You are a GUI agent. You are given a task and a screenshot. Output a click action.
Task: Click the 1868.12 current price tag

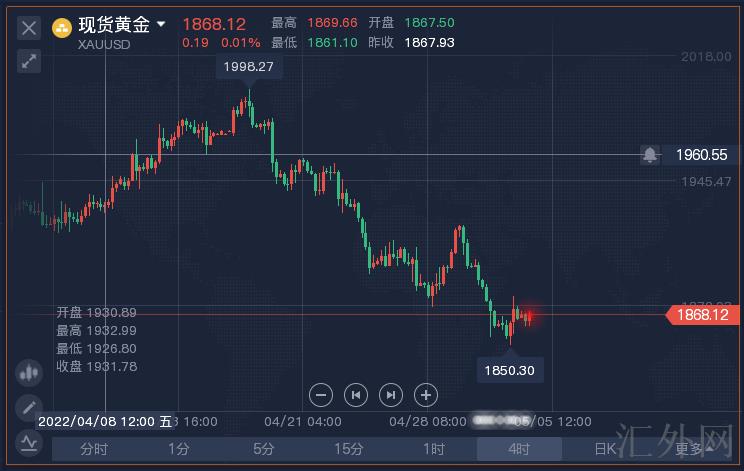(703, 315)
